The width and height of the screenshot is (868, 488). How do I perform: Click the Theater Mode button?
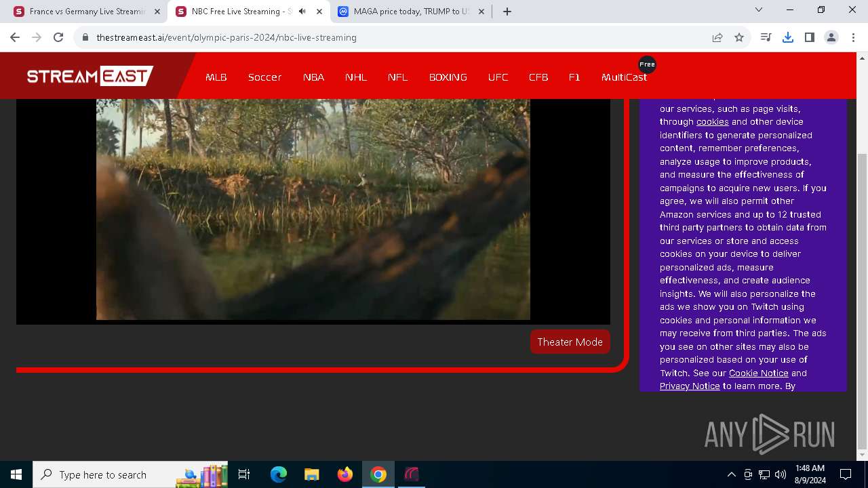point(570,342)
